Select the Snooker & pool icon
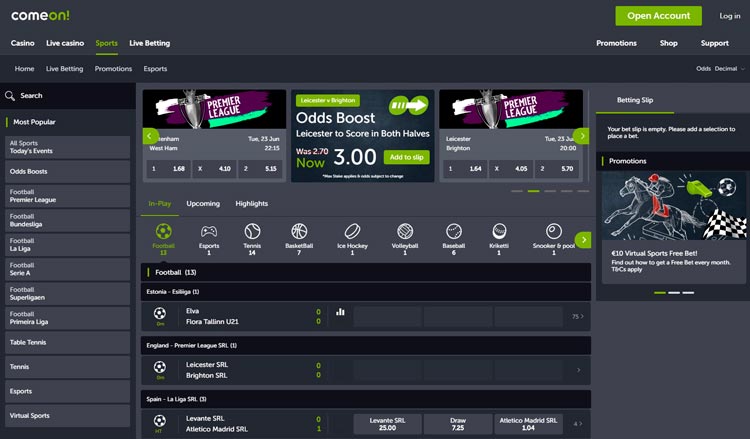This screenshot has width=750, height=439. pyautogui.click(x=554, y=231)
